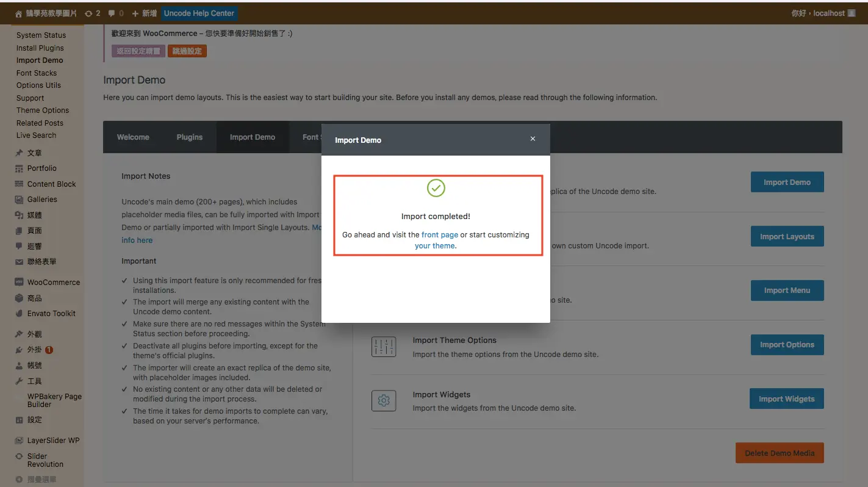Click the home icon in admin bar
Screen dimensions: 868x487
[x=19, y=13]
